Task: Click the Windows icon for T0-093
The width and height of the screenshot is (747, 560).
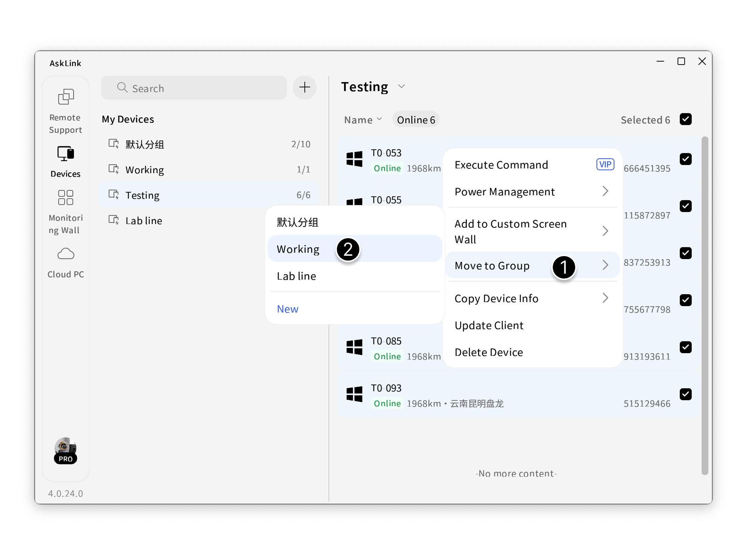Action: tap(354, 394)
